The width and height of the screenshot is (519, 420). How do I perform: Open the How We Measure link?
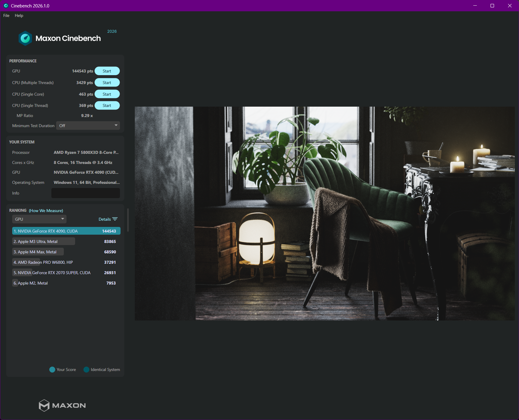tap(46, 211)
